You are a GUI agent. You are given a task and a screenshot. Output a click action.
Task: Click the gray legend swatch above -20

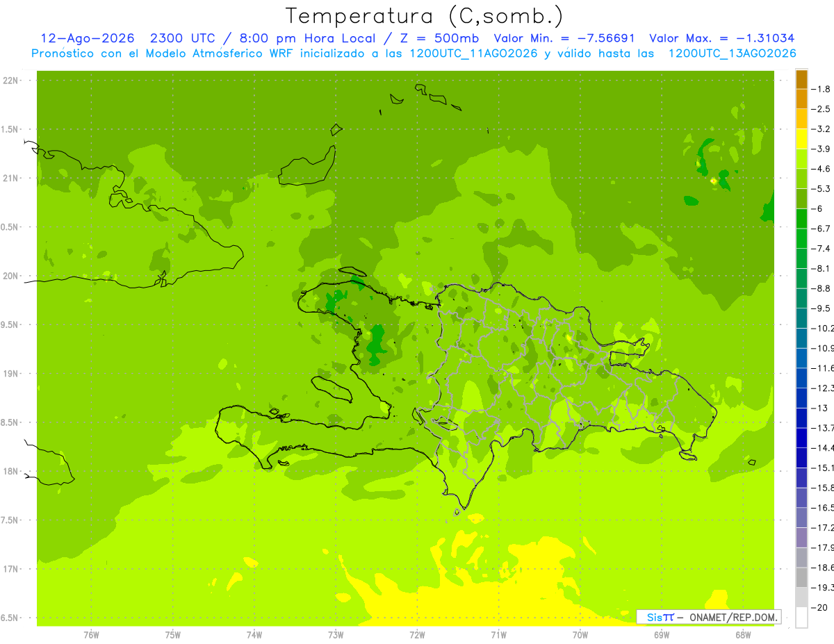point(801,597)
